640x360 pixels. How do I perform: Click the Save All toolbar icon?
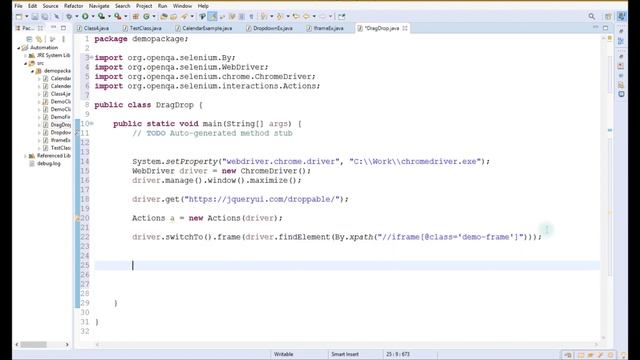tap(44, 16)
